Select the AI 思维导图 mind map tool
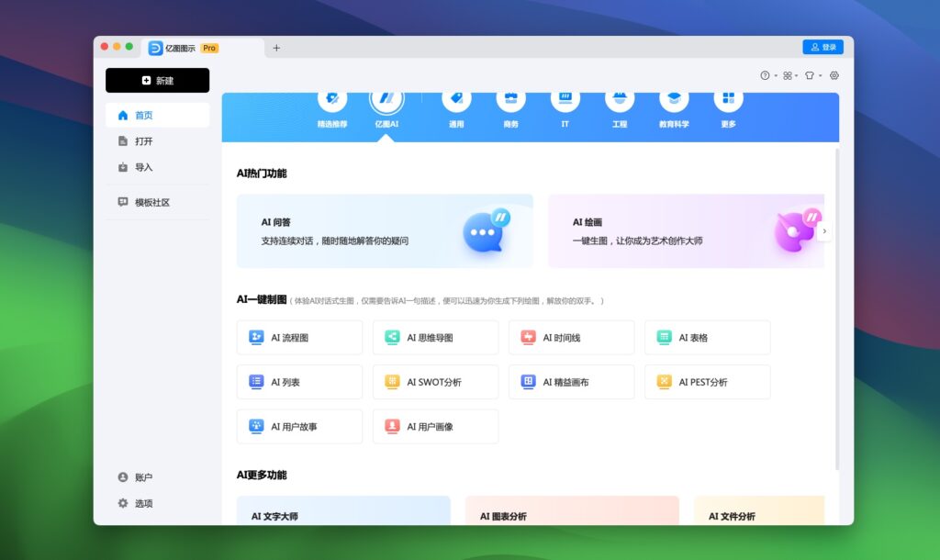 435,338
